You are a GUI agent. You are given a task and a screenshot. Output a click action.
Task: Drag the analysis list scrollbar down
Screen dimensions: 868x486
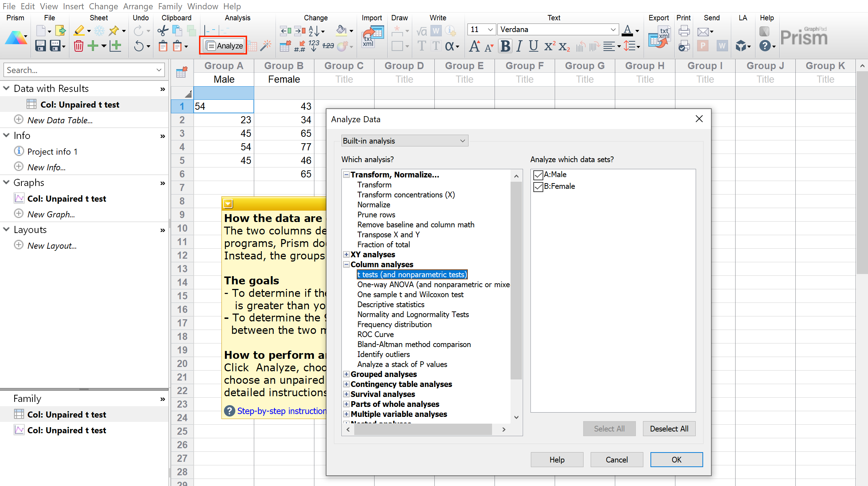(516, 419)
